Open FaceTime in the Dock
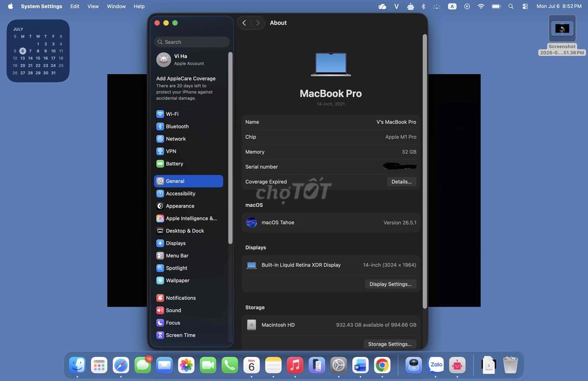The image size is (588, 381). coord(208,365)
